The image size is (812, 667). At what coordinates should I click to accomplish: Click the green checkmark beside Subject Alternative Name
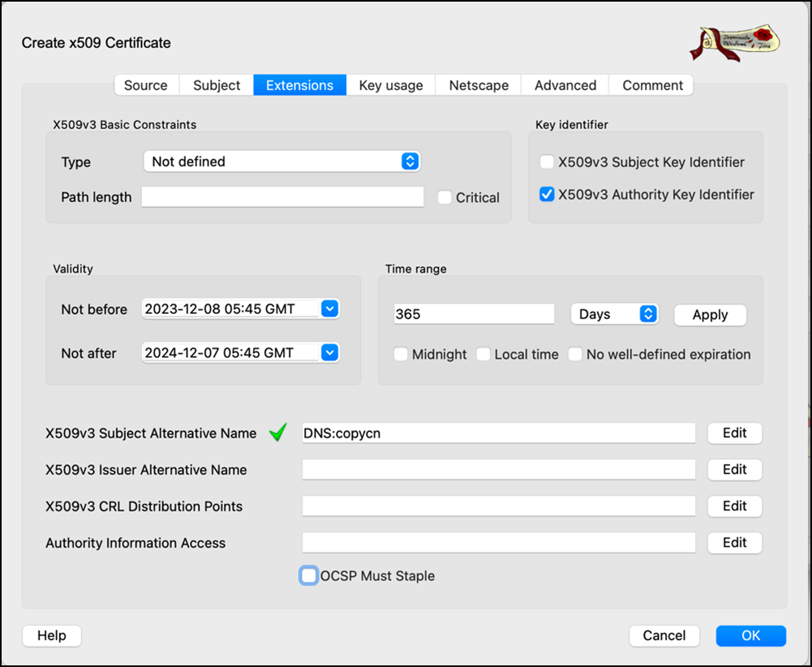pos(278,433)
